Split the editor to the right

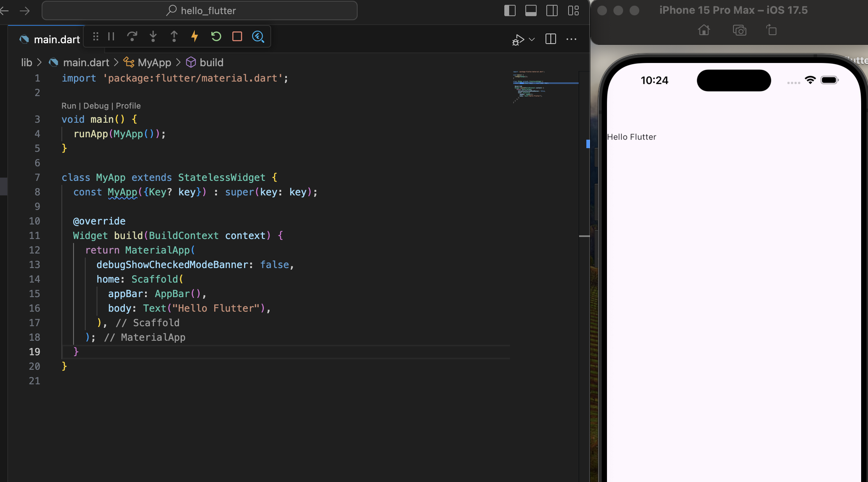click(x=551, y=39)
